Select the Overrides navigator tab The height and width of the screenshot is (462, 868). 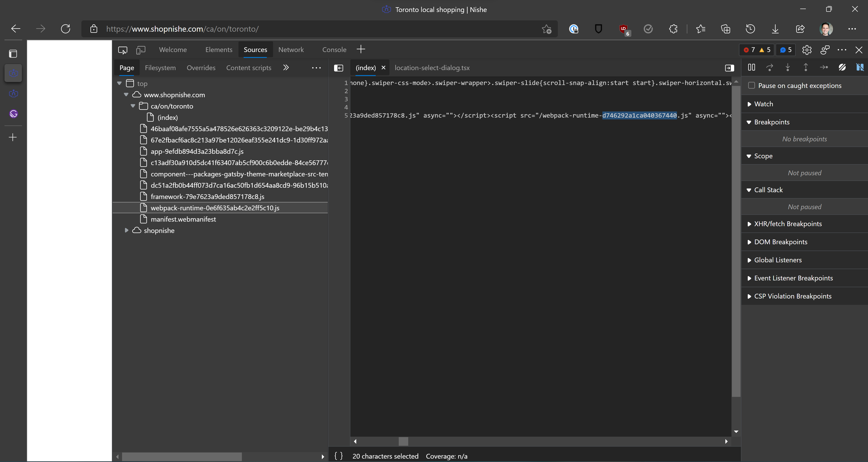(x=201, y=68)
